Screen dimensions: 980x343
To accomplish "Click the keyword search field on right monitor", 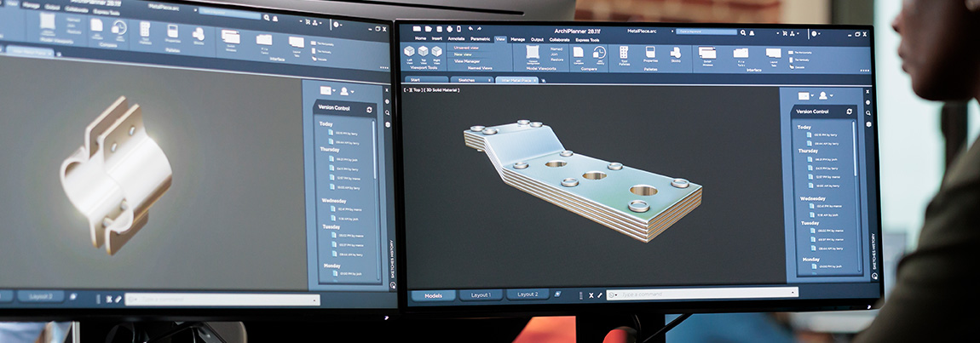I will pyautogui.click(x=706, y=31).
